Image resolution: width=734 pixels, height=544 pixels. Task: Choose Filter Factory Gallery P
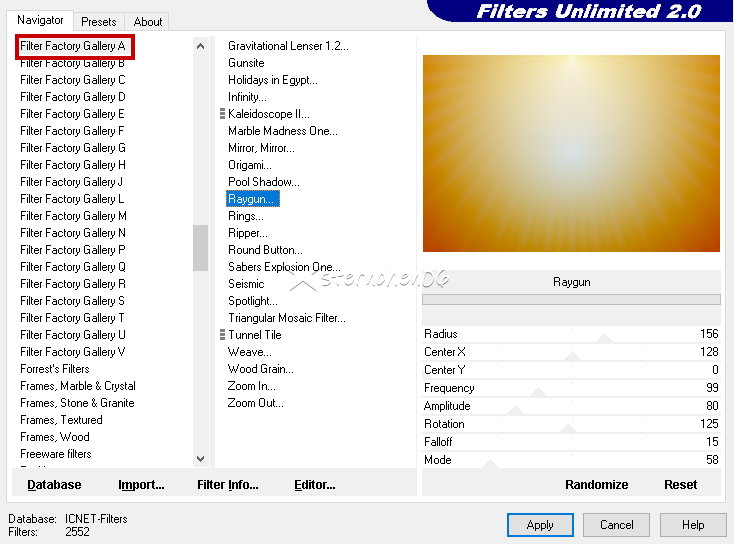(73, 250)
